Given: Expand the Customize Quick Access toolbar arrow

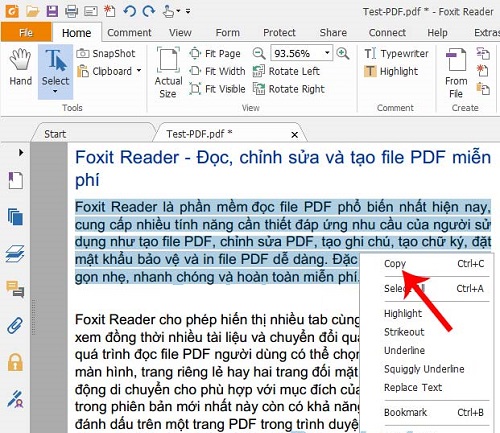Looking at the screenshot, I should 188,11.
